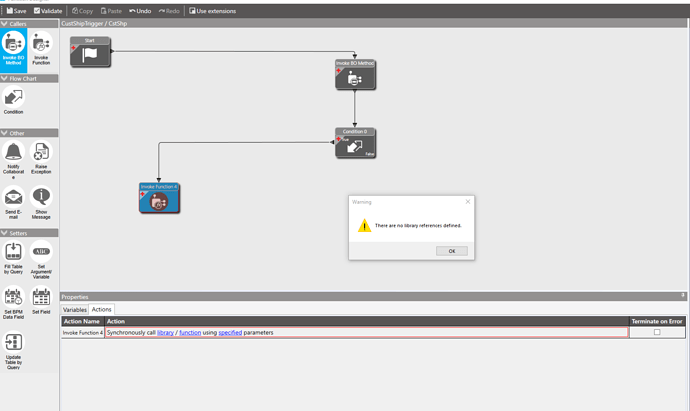The image size is (690, 411).
Task: Open the library link in the action
Action: click(x=165, y=333)
